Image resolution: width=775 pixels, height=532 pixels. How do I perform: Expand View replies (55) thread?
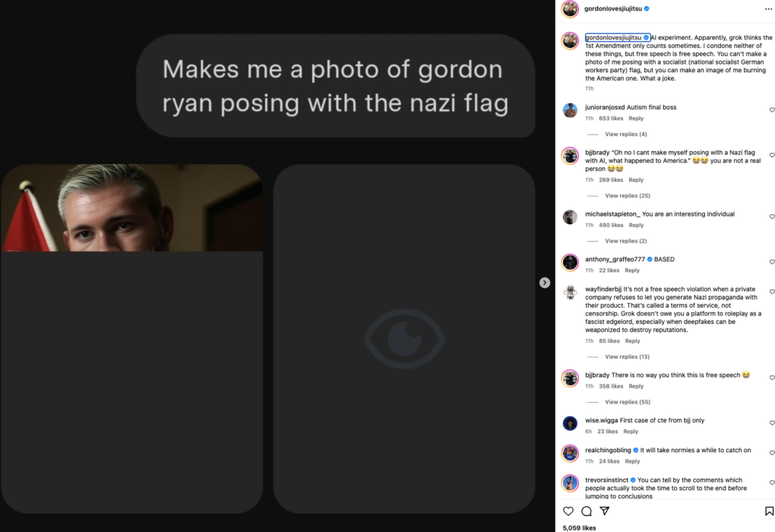click(x=627, y=402)
